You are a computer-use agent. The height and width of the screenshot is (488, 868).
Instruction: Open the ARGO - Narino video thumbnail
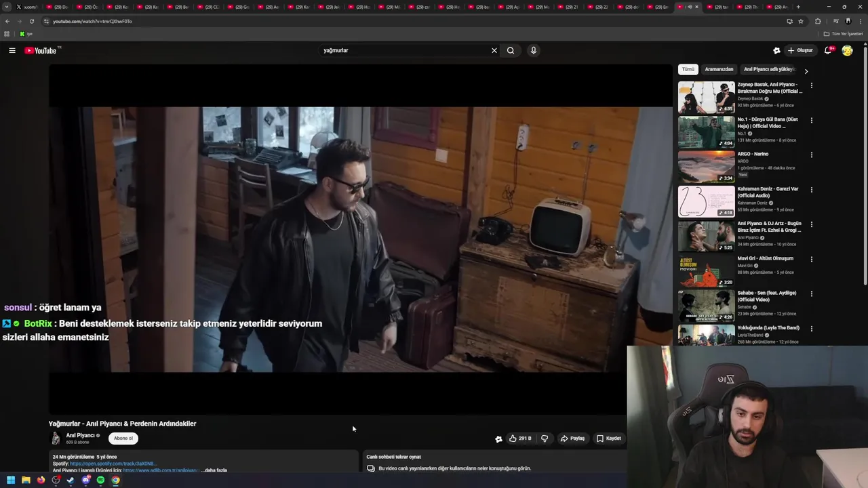[706, 167]
